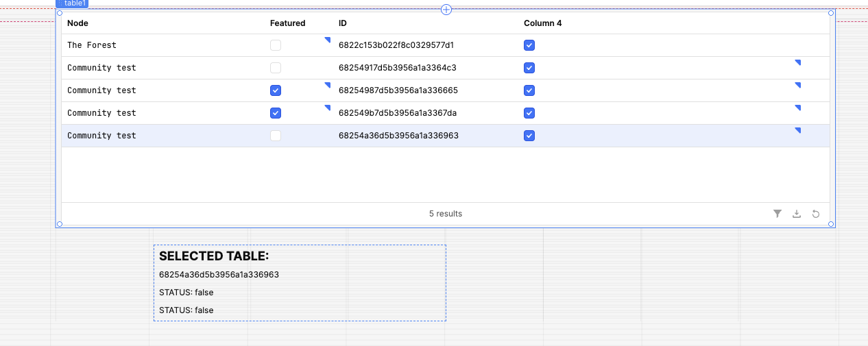Click the Featured column header
Image resolution: width=868 pixels, height=346 pixels.
pos(288,23)
